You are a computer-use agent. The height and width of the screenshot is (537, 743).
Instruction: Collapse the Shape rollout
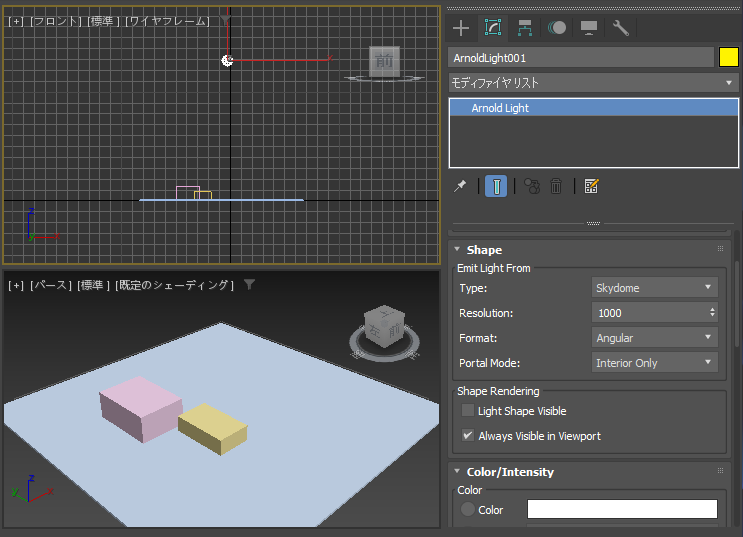[457, 249]
